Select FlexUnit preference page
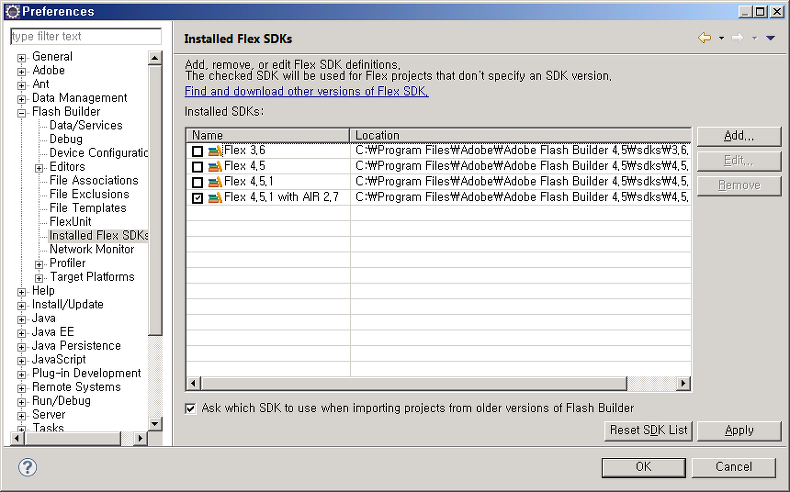Viewport: 790px width, 492px height. pos(70,222)
